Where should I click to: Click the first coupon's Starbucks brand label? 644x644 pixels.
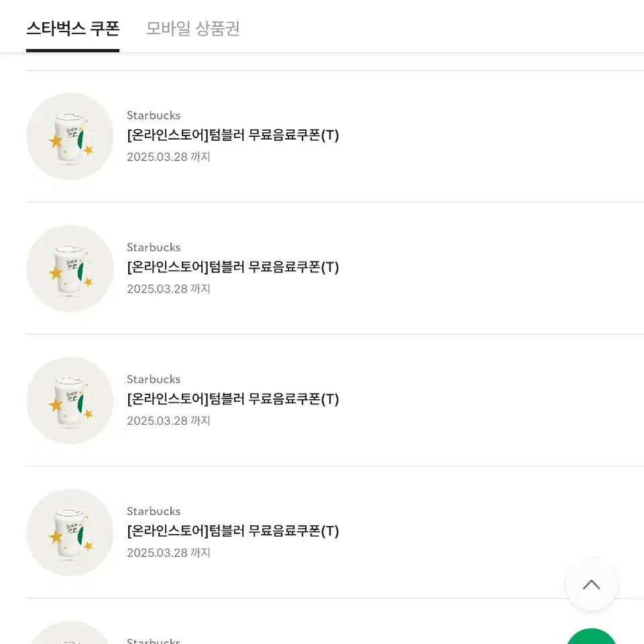click(x=154, y=115)
